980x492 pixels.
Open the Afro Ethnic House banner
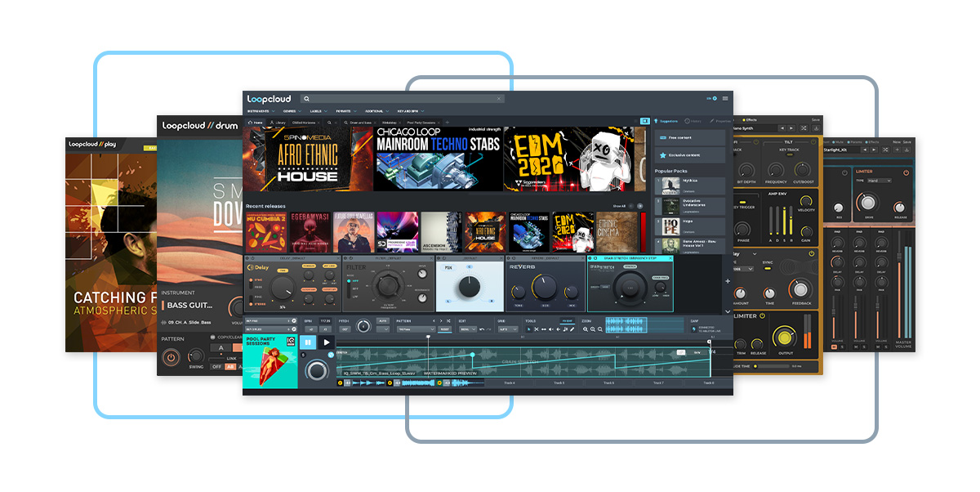(310, 159)
